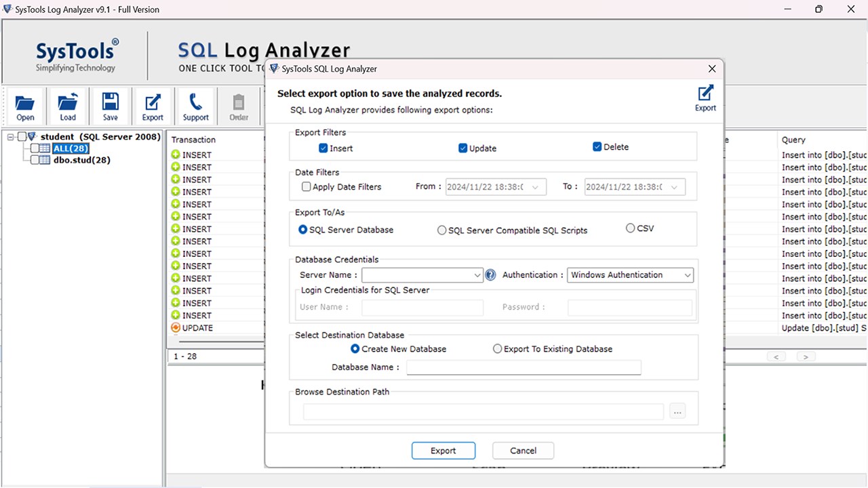
Task: Enable Apply Date Filters checkbox
Action: point(307,186)
